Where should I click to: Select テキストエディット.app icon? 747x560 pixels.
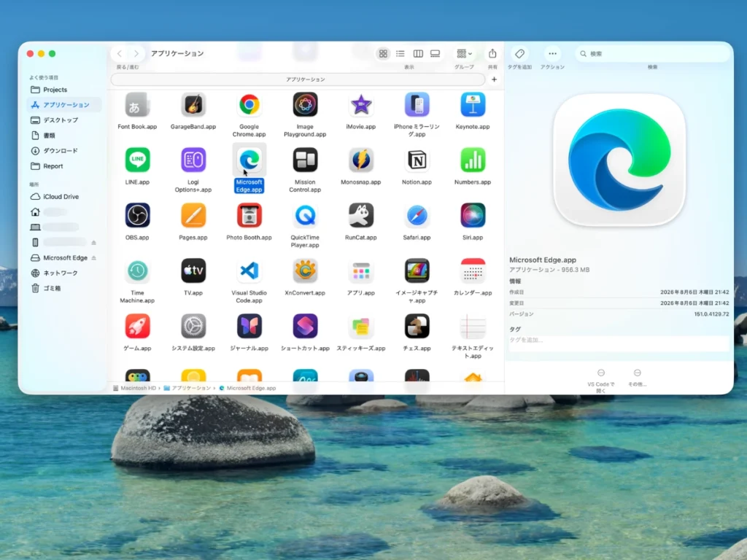[x=473, y=327]
